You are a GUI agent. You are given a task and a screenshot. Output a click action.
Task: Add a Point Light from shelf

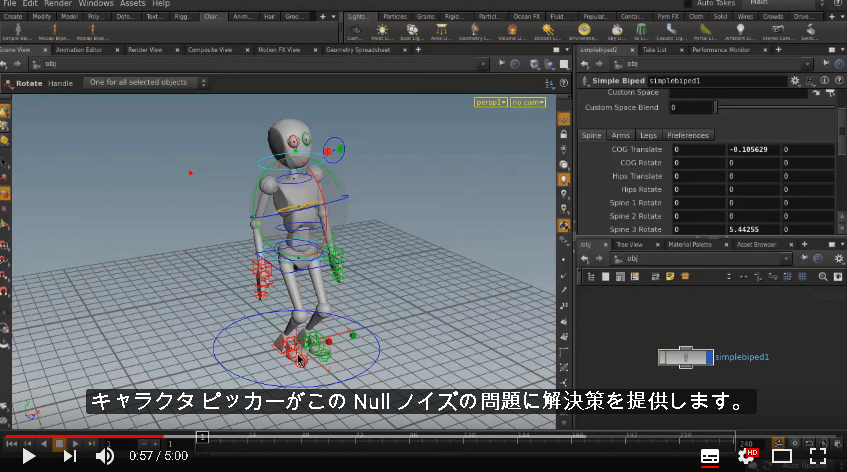(382, 32)
